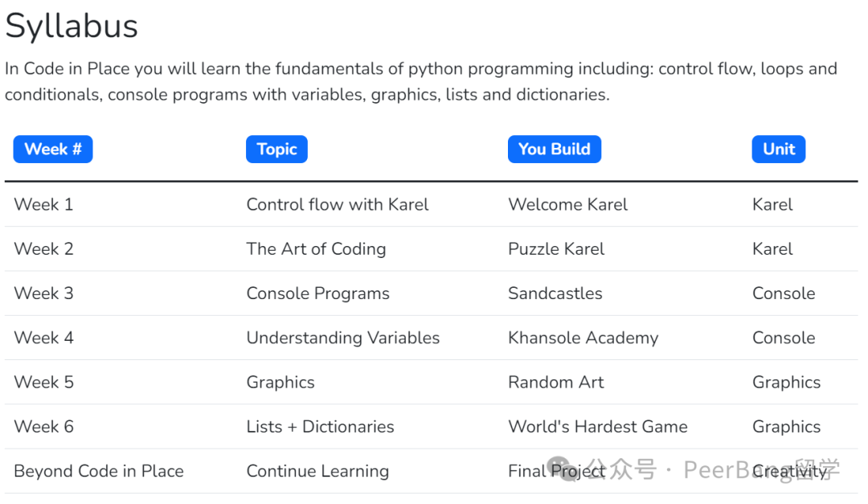The width and height of the screenshot is (868, 504).
Task: Select The Art of Coding topic
Action: 316,248
